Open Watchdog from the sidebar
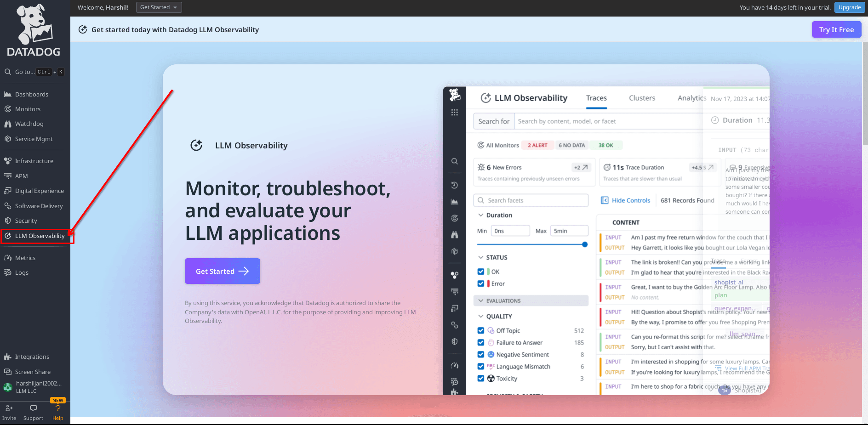Screen dimensions: 868x425 pos(29,124)
